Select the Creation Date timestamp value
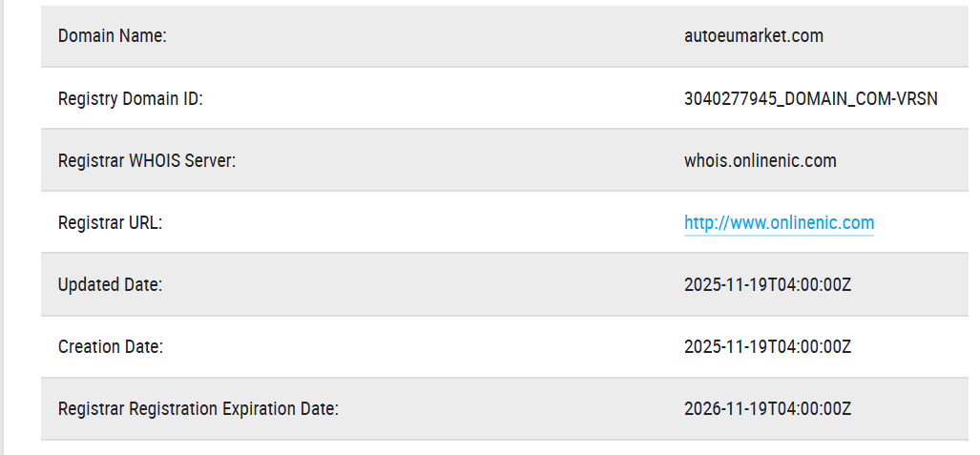The height and width of the screenshot is (455, 980). [767, 347]
